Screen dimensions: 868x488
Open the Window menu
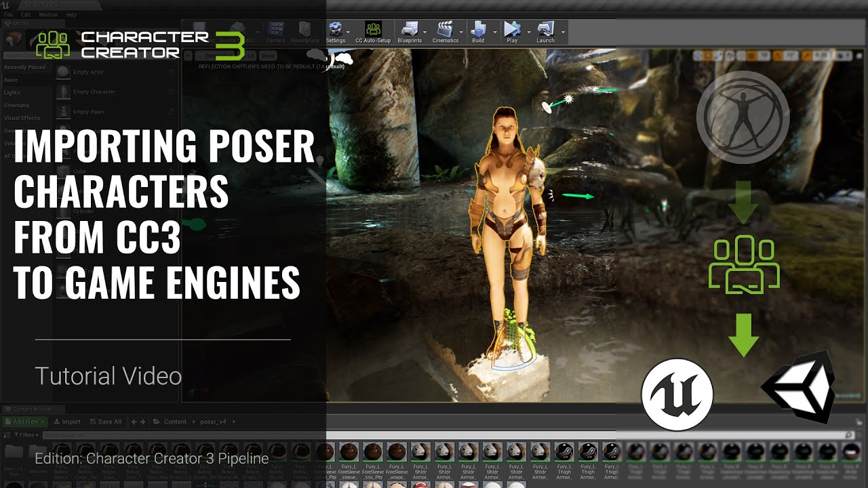(x=48, y=14)
